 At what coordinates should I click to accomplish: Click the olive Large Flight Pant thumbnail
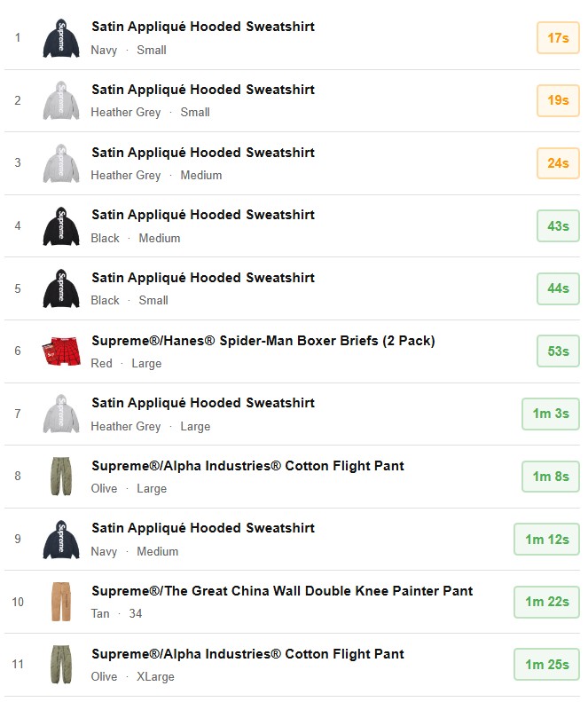point(61,477)
